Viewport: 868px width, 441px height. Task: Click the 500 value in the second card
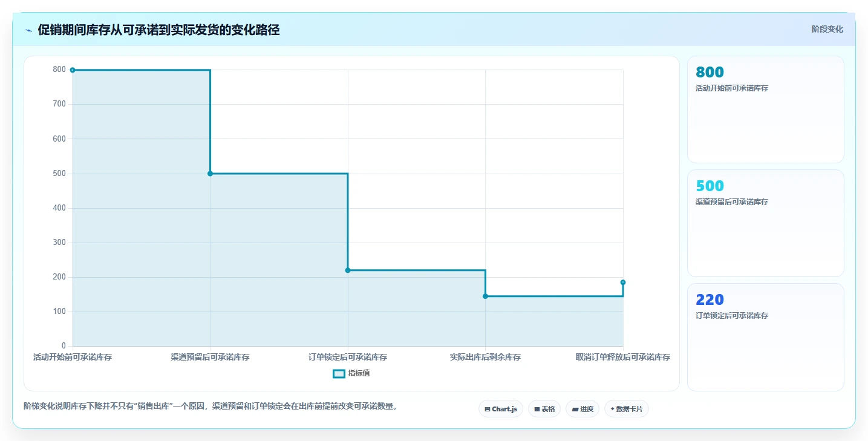tap(710, 186)
